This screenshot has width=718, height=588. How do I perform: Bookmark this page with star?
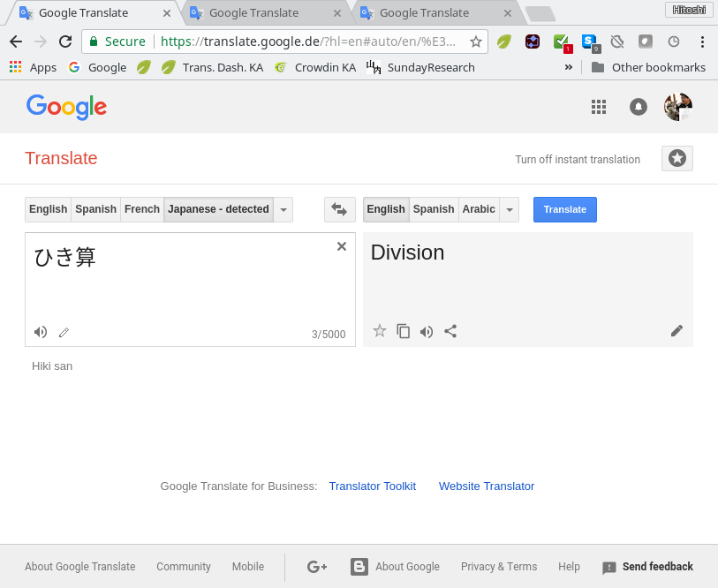tap(476, 41)
